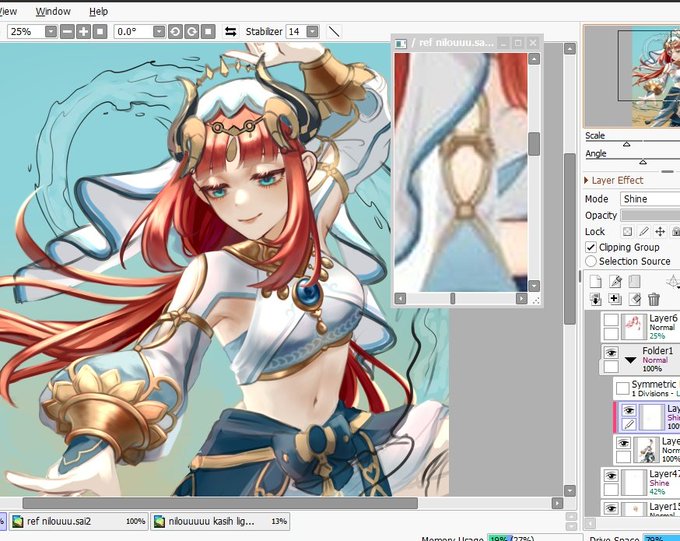Create a new normal layer

(x=595, y=281)
